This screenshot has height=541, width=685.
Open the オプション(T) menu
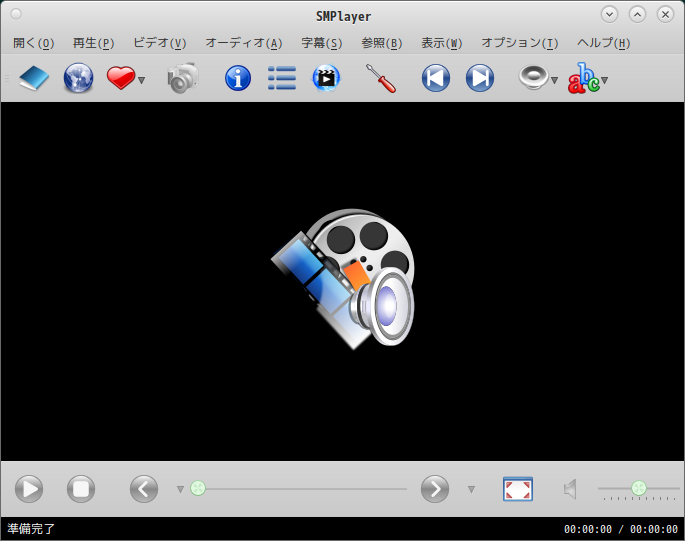pyautogui.click(x=520, y=43)
